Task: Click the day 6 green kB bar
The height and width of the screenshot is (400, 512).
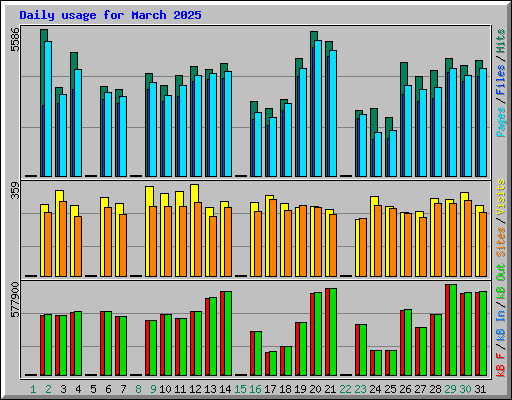Action: click(x=108, y=343)
